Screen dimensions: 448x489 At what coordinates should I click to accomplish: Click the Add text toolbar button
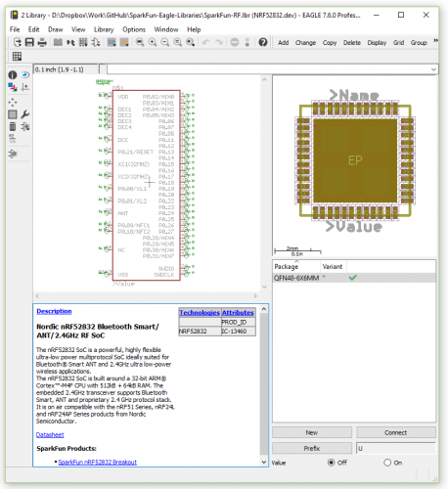283,43
